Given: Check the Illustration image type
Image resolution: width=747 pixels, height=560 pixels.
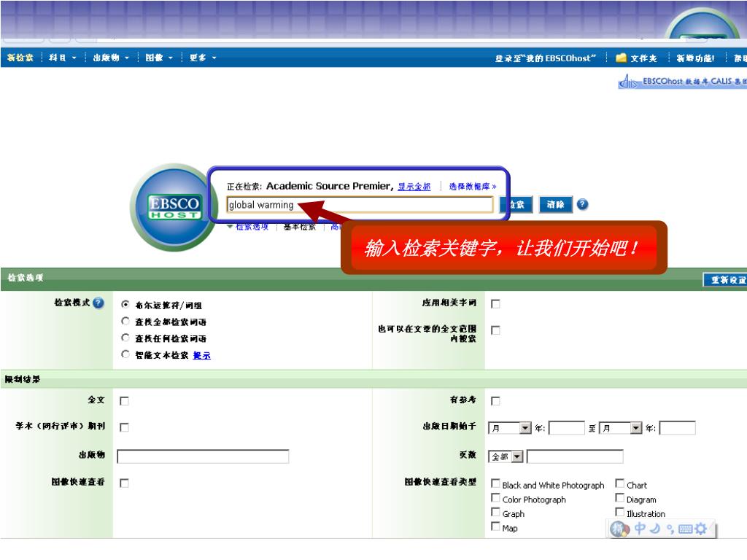Looking at the screenshot, I should click(620, 513).
